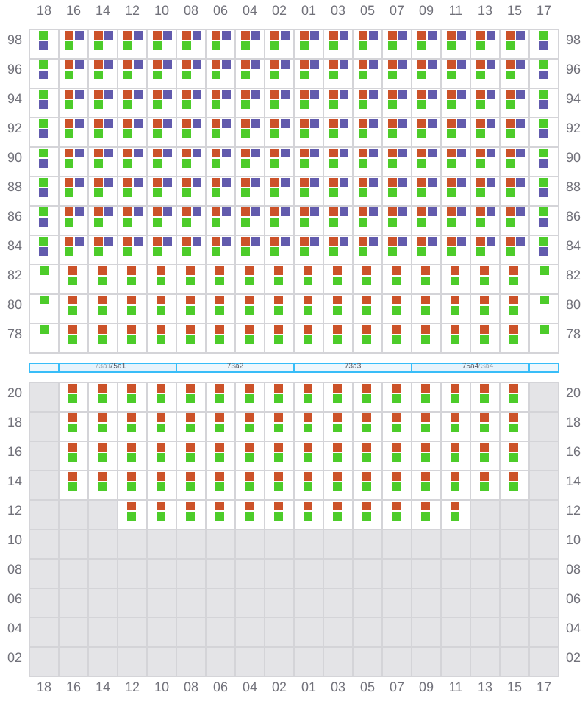Click the green square in row 86, column 09
This screenshot has width=588, height=706.
tap(422, 222)
